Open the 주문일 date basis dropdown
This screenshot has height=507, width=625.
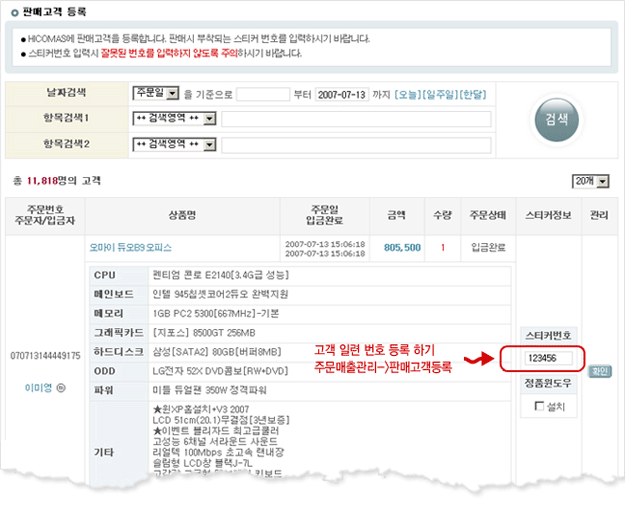pyautogui.click(x=156, y=94)
